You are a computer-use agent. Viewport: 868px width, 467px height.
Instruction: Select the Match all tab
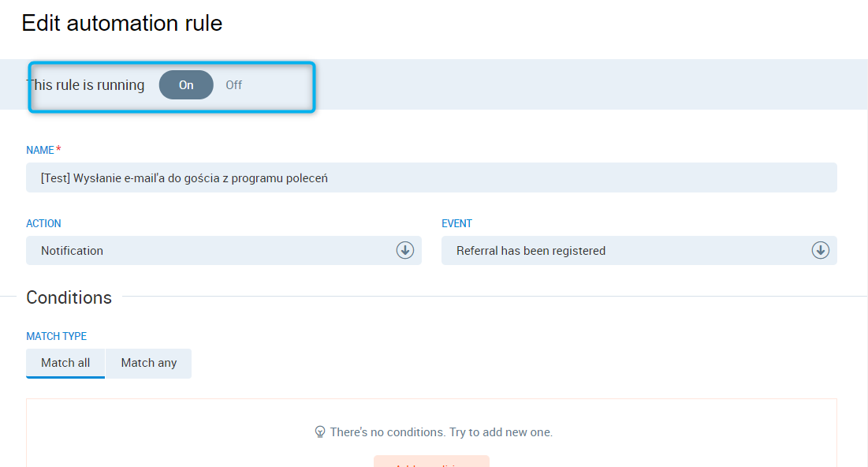tap(65, 364)
